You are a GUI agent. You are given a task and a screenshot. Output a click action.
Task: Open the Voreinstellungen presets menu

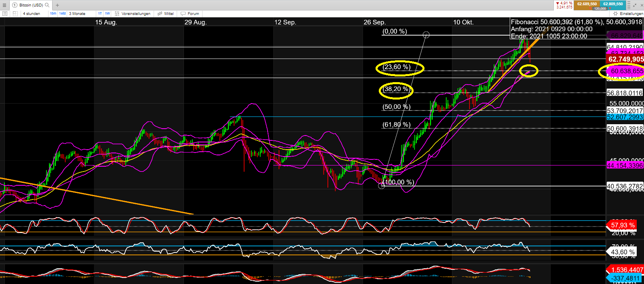(133, 13)
